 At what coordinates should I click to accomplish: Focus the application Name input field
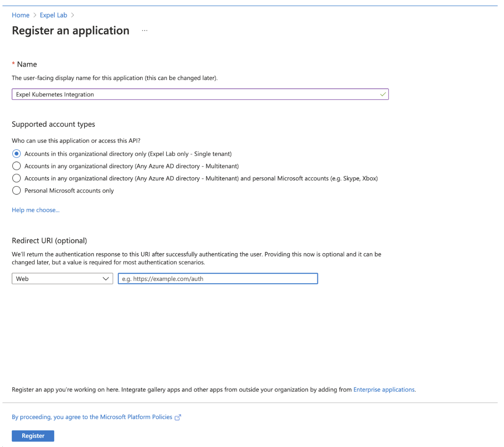(x=200, y=94)
